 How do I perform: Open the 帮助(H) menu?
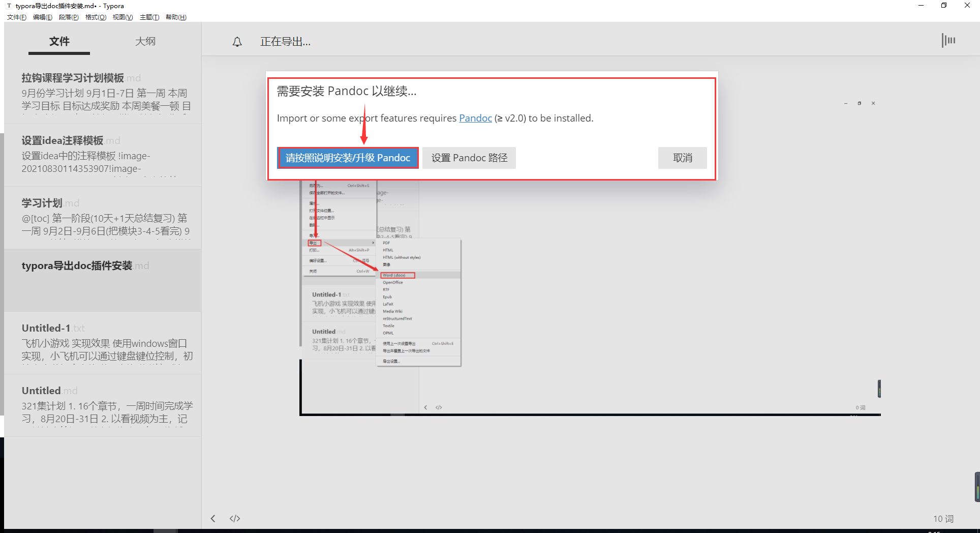tap(176, 17)
